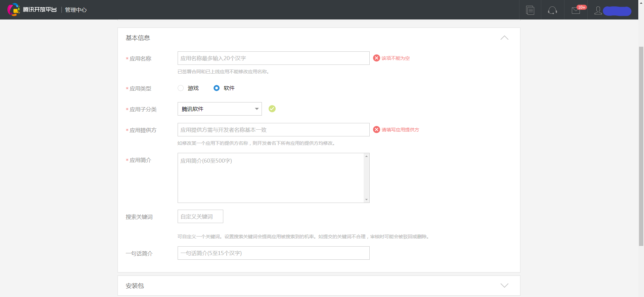Open the 管理中心 link in header
Screen dimensions: 644x297
click(76, 10)
